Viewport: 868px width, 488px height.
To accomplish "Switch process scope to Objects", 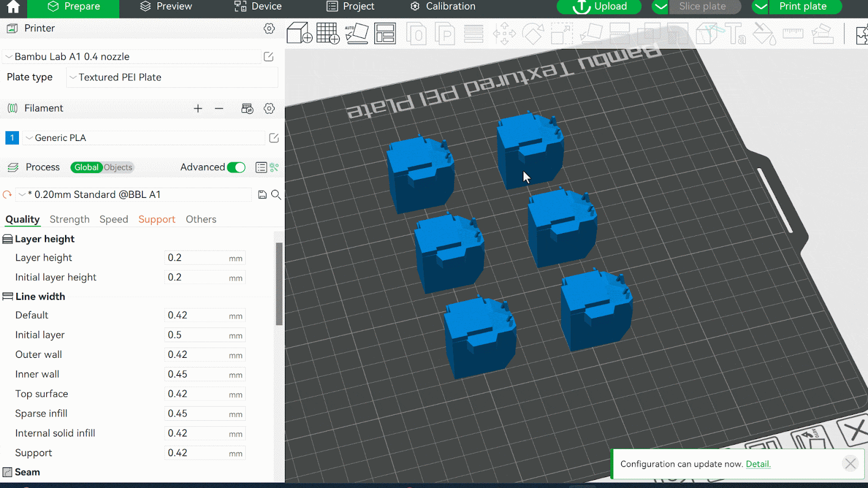I will (x=118, y=168).
